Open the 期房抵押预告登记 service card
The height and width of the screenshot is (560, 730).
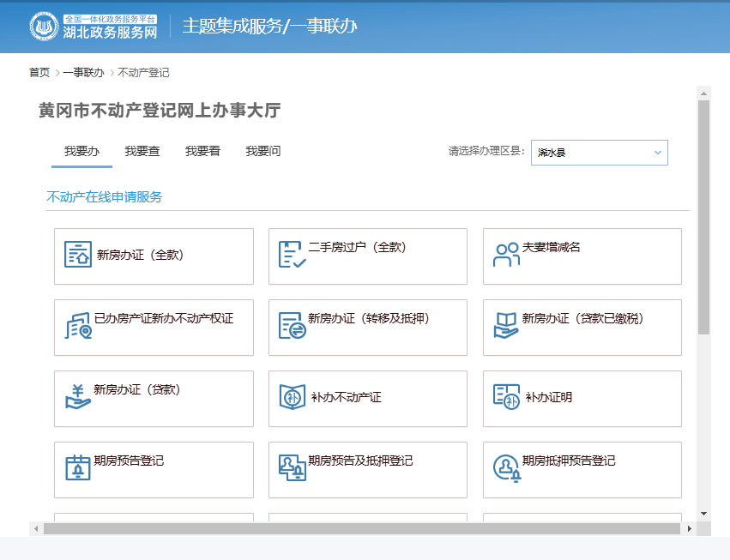coord(582,469)
